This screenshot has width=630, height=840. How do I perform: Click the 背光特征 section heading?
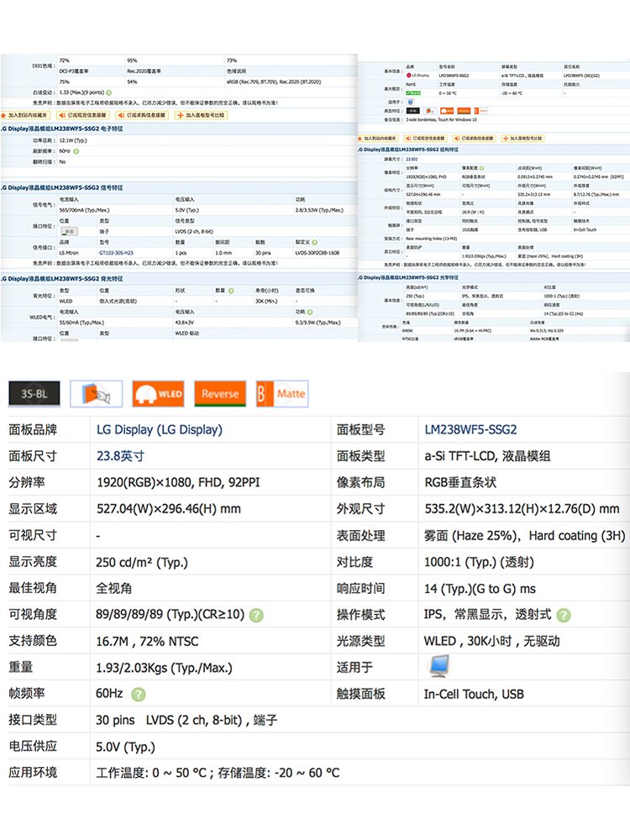coord(61,279)
